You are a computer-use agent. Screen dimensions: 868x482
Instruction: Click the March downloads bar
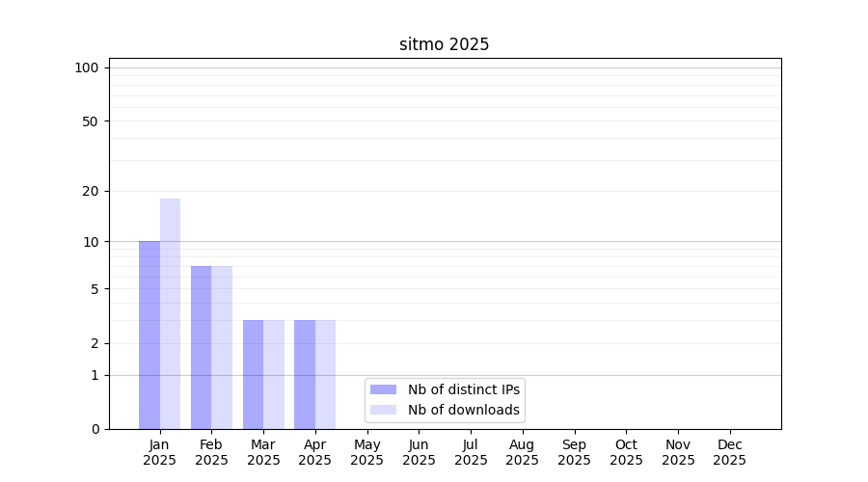[x=274, y=374]
